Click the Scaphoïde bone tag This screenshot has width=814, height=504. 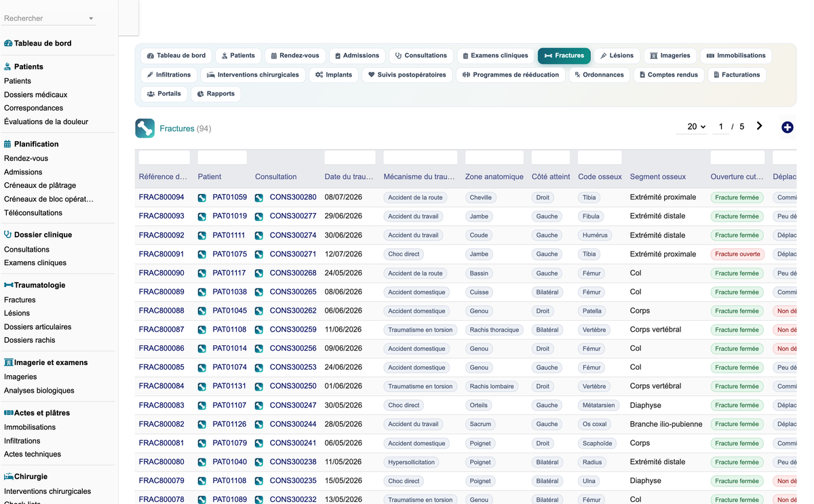[x=597, y=444]
